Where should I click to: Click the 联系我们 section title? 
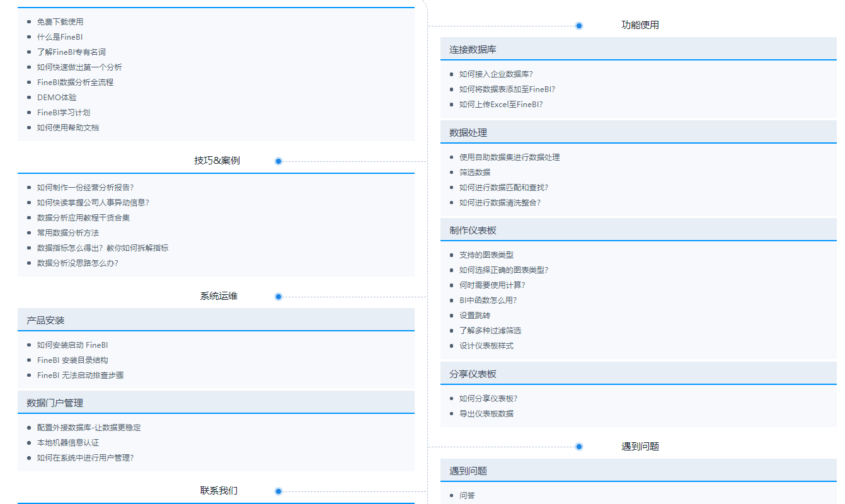pos(219,491)
